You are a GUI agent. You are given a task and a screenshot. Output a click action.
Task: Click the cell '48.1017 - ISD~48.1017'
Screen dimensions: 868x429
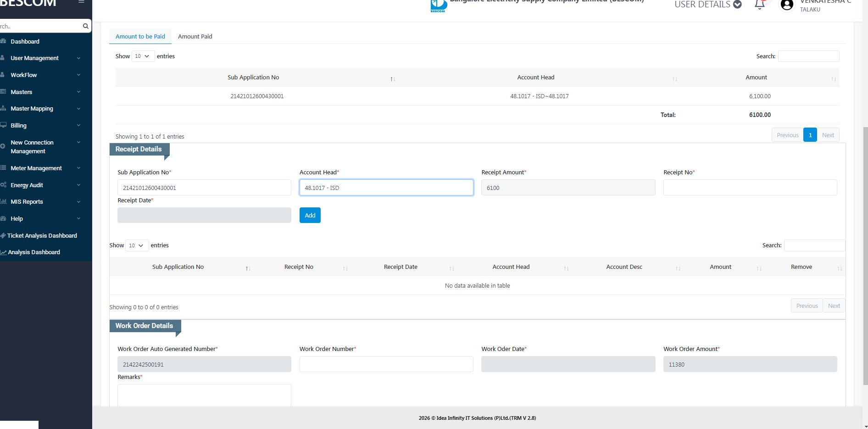click(540, 96)
